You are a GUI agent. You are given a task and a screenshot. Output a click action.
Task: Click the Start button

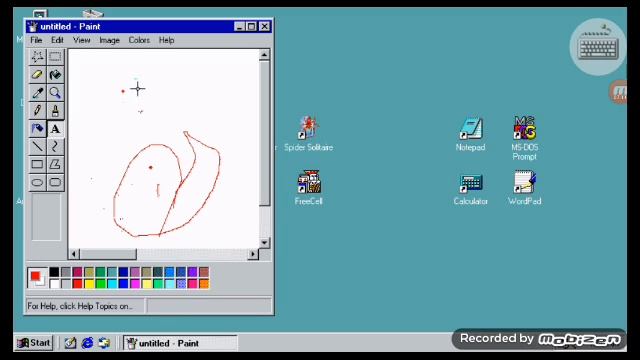point(34,343)
